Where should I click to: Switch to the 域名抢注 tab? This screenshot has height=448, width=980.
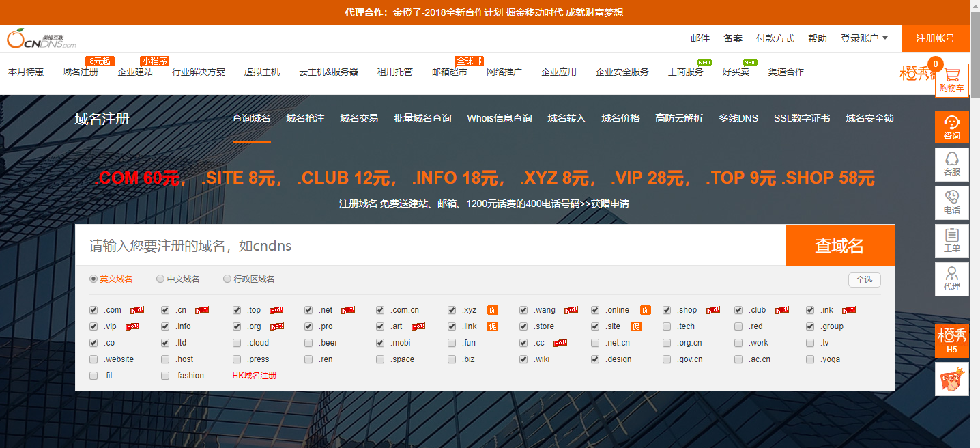click(x=305, y=118)
